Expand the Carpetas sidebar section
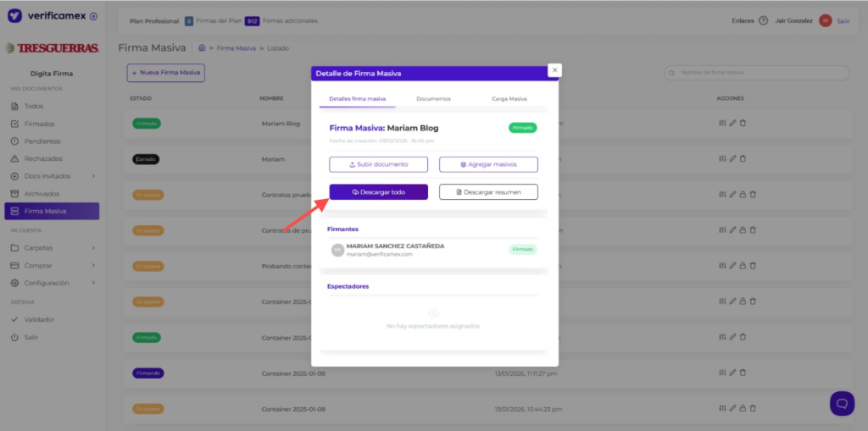The image size is (868, 431). coord(92,248)
